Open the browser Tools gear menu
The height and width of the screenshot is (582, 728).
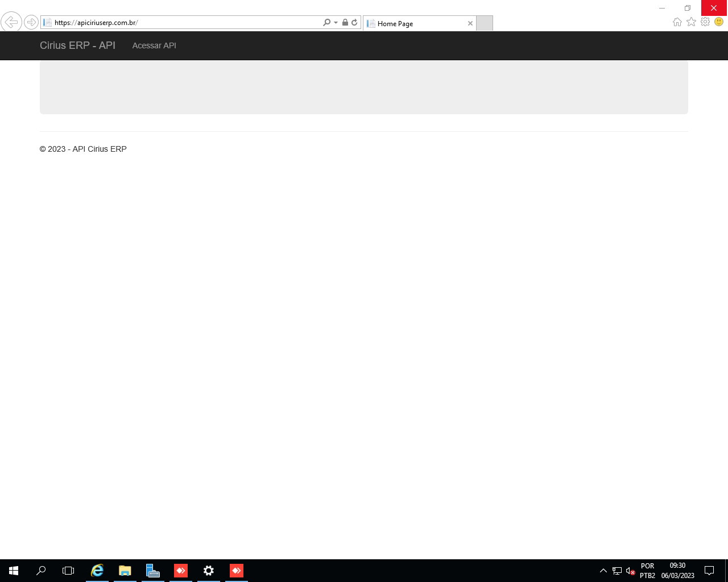pyautogui.click(x=705, y=22)
